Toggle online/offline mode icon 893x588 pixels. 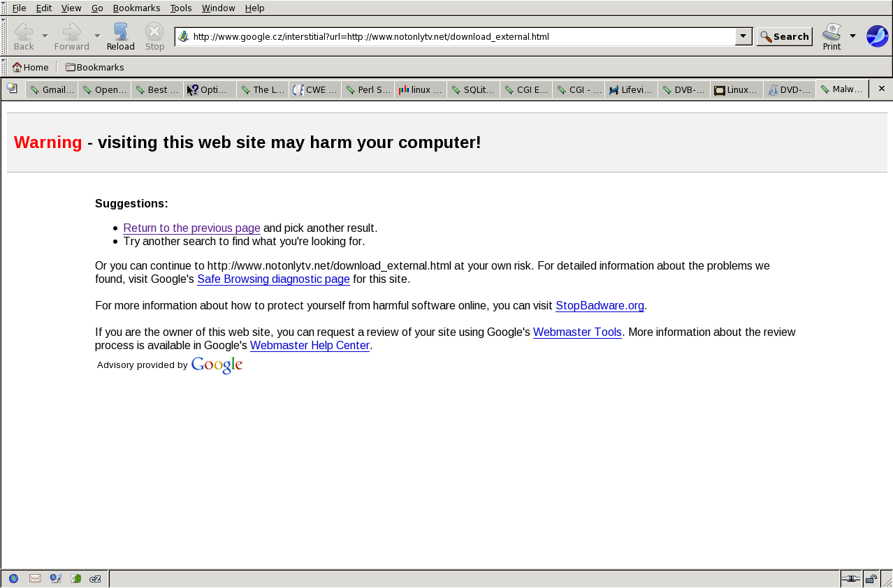(850, 578)
